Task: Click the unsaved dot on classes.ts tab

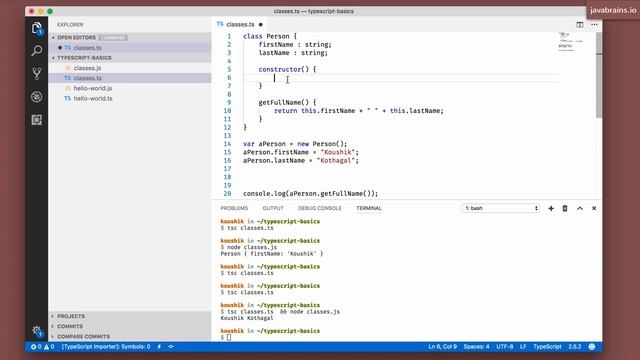Action: (x=260, y=24)
